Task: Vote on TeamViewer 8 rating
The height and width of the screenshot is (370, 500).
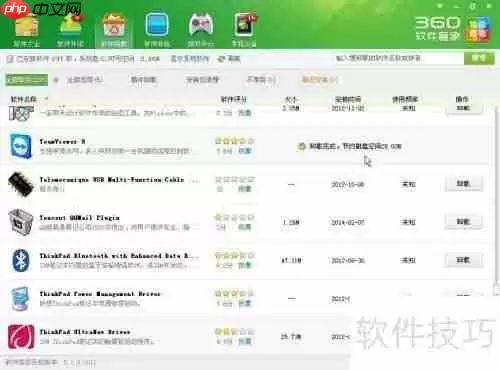Action: coord(245,151)
